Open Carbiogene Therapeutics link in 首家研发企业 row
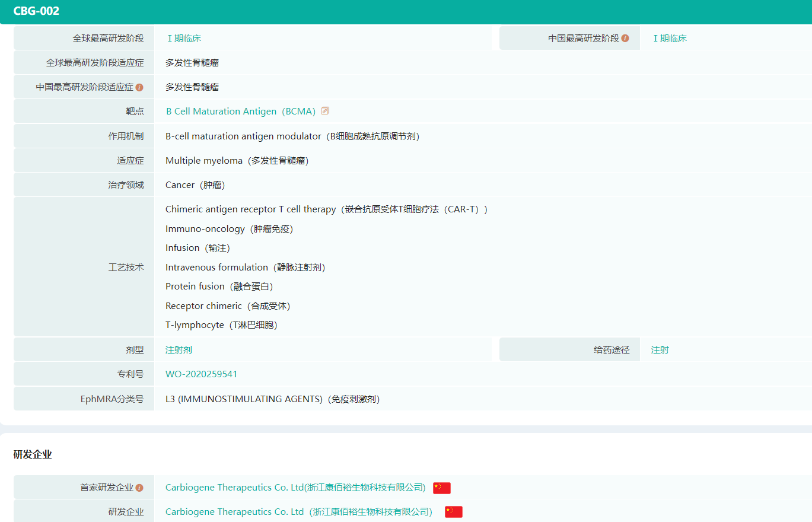Image resolution: width=812 pixels, height=522 pixels. [295, 488]
